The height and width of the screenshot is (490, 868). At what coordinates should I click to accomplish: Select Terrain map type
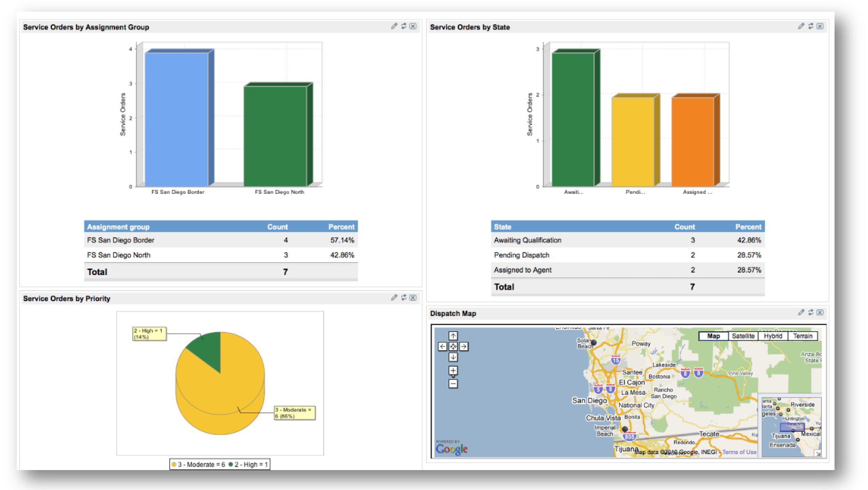coord(803,336)
